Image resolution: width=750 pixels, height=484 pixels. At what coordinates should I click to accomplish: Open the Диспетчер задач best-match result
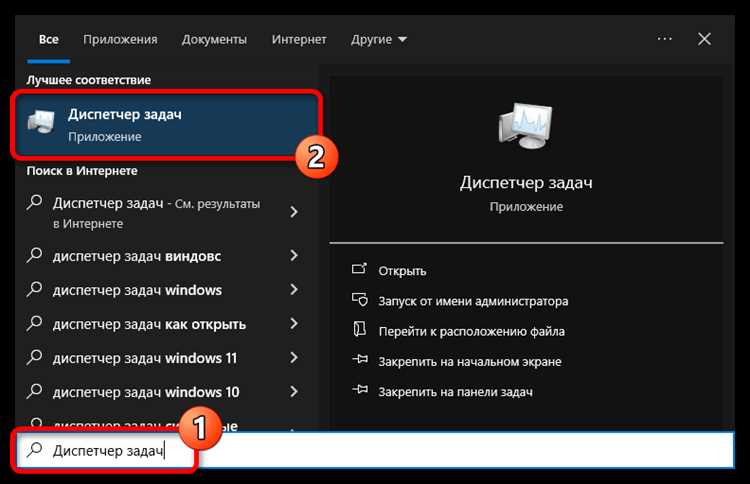tap(165, 125)
